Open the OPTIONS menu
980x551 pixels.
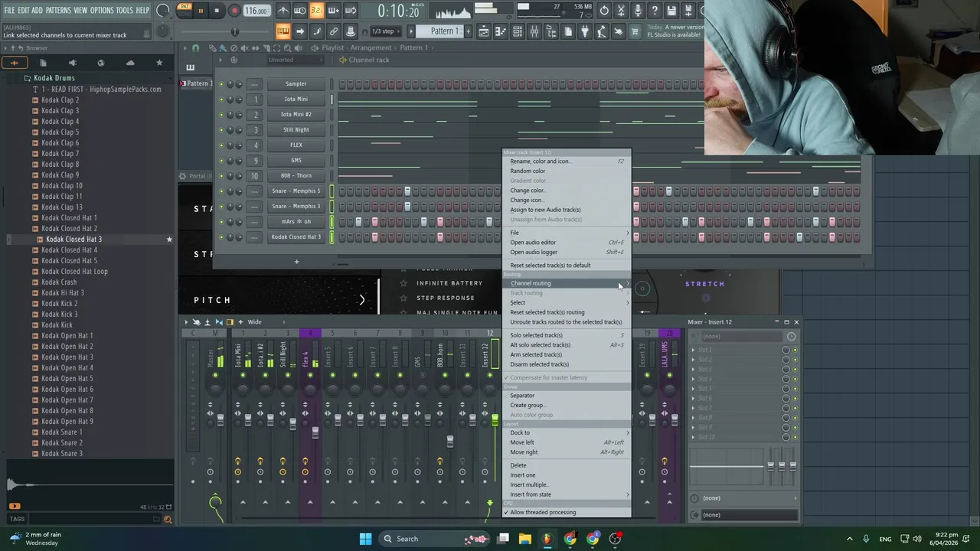[x=102, y=10]
